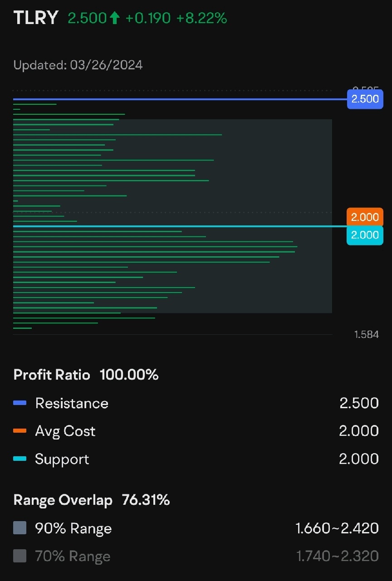Toggle the 90% Range row
The height and width of the screenshot is (581, 392).
click(196, 528)
